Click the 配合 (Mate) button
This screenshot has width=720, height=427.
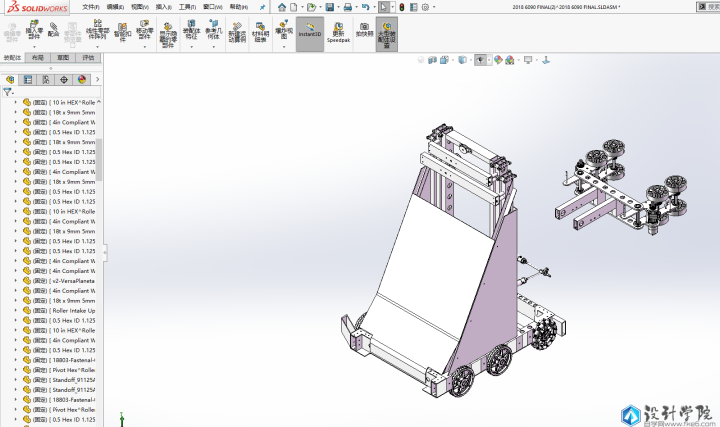53,31
